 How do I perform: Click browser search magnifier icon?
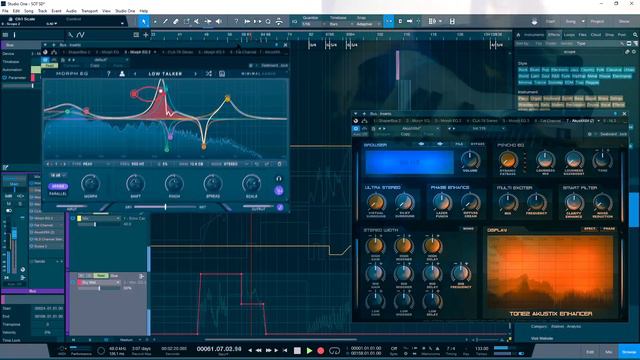pos(635,35)
